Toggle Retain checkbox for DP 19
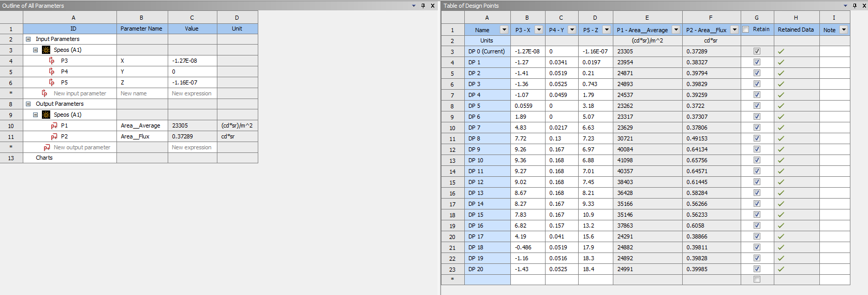 tap(757, 258)
